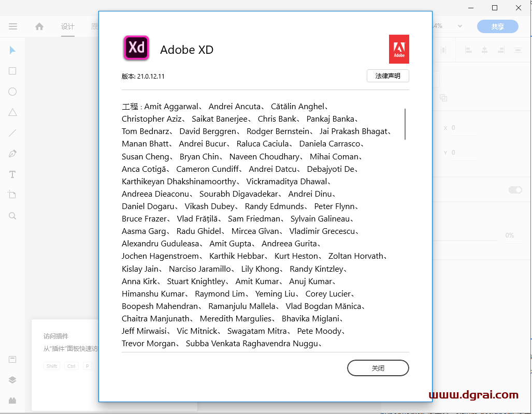
Task: Click the Ctrl key hint
Action: tap(71, 366)
